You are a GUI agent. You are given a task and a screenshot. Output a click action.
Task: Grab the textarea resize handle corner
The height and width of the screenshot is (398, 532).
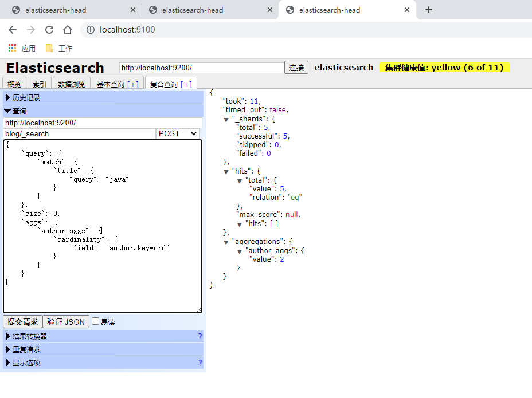click(x=199, y=310)
